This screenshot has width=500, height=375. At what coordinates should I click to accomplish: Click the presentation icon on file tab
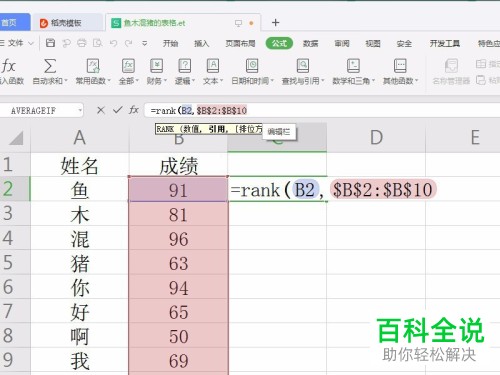pyautogui.click(x=238, y=23)
